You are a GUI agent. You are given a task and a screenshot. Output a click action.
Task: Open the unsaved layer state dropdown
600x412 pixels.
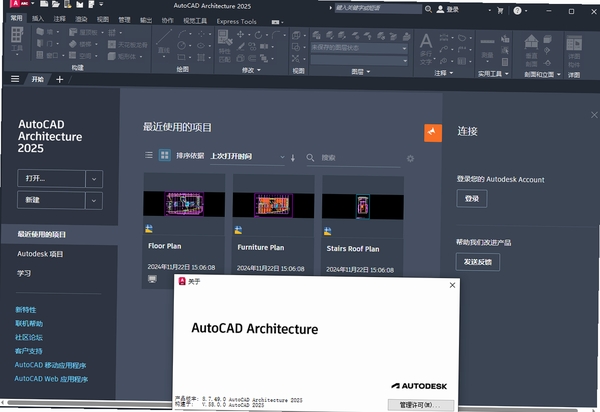tap(359, 48)
